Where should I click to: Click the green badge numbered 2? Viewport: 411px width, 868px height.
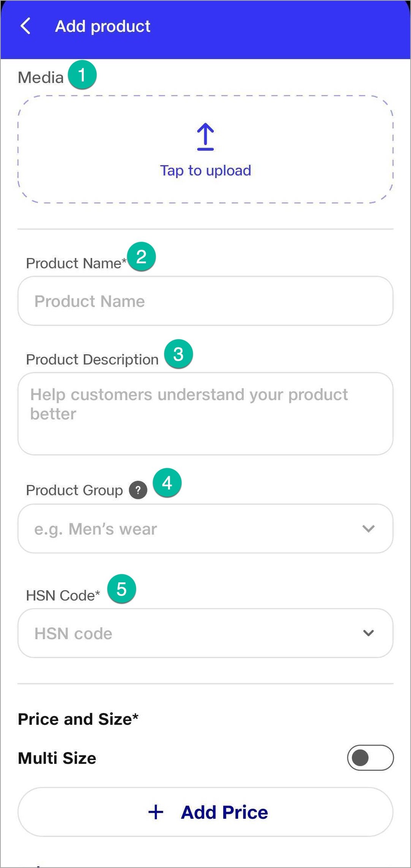[141, 256]
